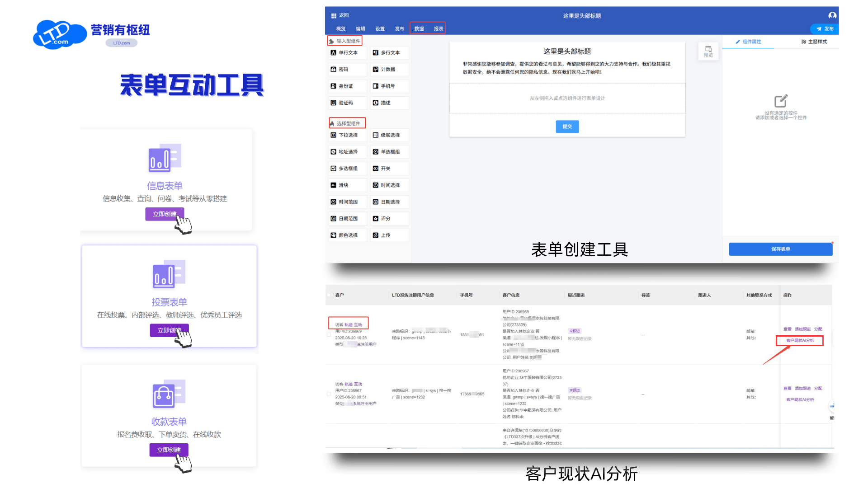This screenshot has width=868, height=488.
Task: Check the checkbox for user ID 236969 row
Action: point(329,335)
